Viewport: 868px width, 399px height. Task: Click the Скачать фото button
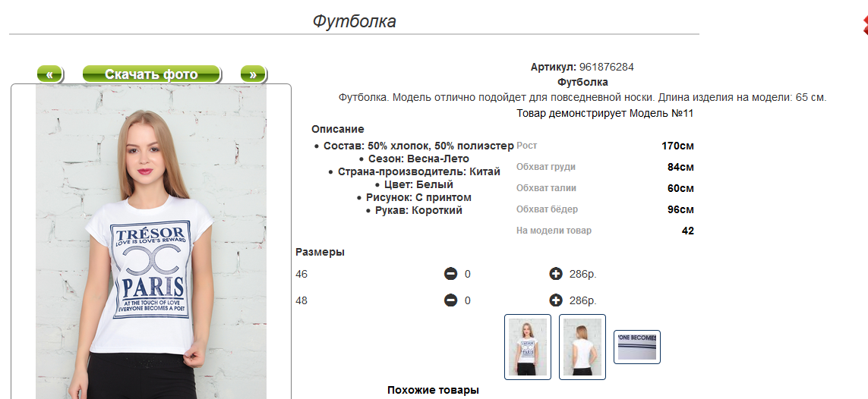tap(152, 74)
